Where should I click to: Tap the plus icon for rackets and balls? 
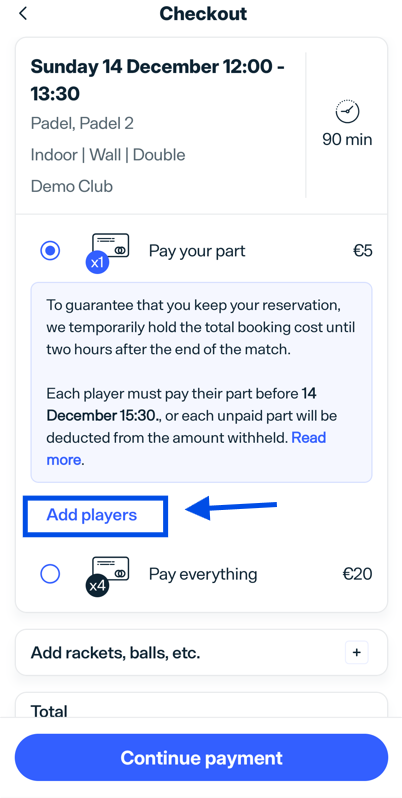356,652
